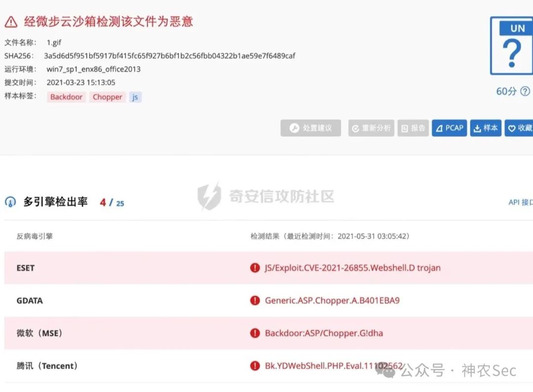This screenshot has height=392, width=533.
Task: Click the thermometer icon beside 多引擎检出率
Action: coord(10,202)
